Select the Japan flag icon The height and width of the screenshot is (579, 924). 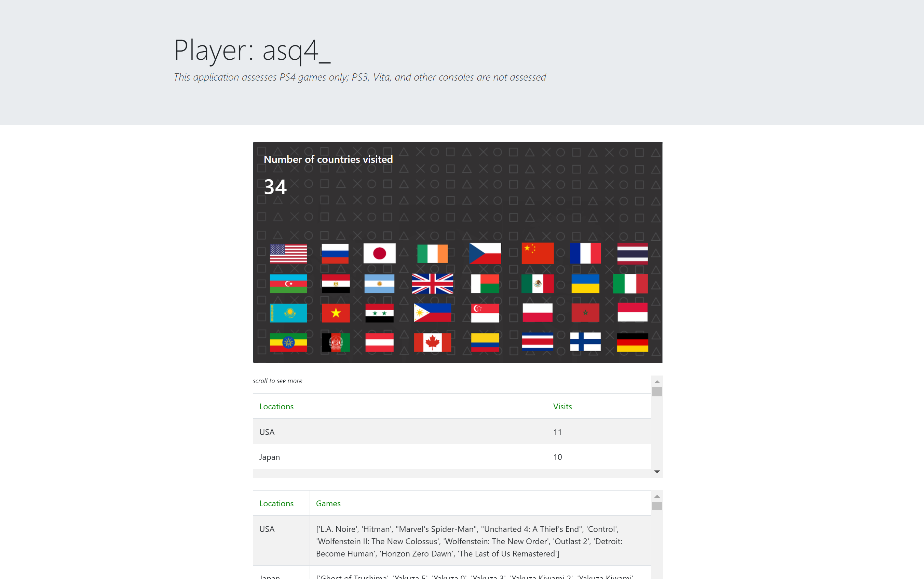click(x=379, y=253)
